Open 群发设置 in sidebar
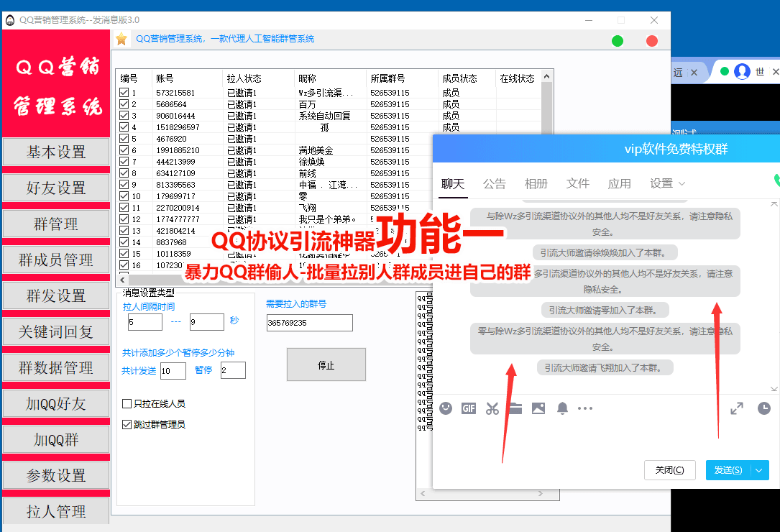780x532 pixels. [56, 295]
